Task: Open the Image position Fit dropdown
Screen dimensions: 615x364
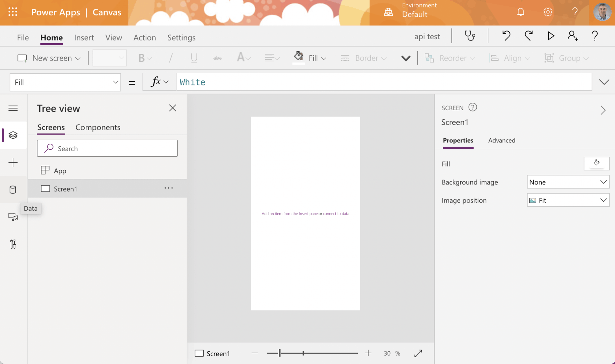Action: pyautogui.click(x=568, y=200)
